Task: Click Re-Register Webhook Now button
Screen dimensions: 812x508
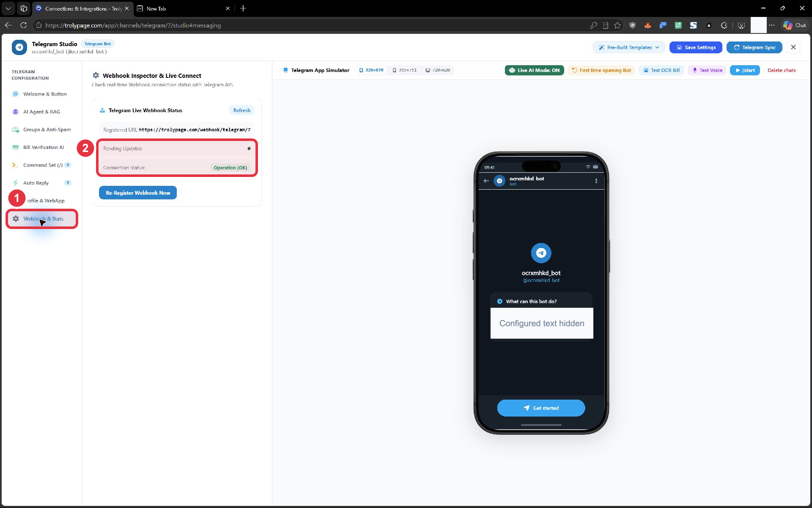Action: click(x=138, y=193)
